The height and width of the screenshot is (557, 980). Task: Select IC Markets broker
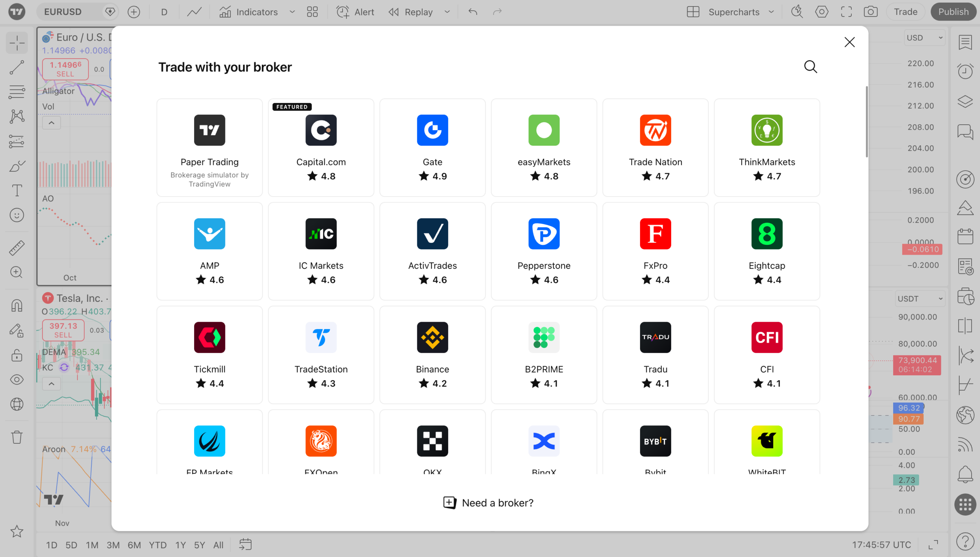click(x=321, y=251)
